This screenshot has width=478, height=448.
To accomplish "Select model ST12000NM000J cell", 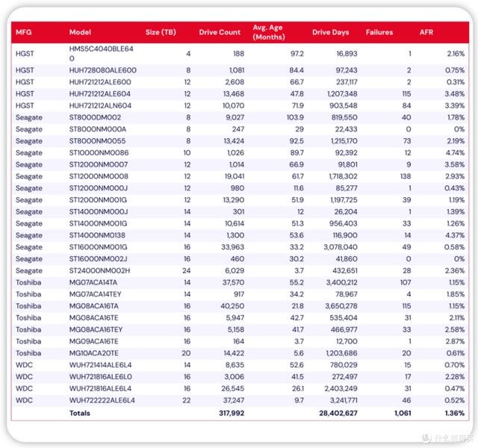I will tap(99, 188).
